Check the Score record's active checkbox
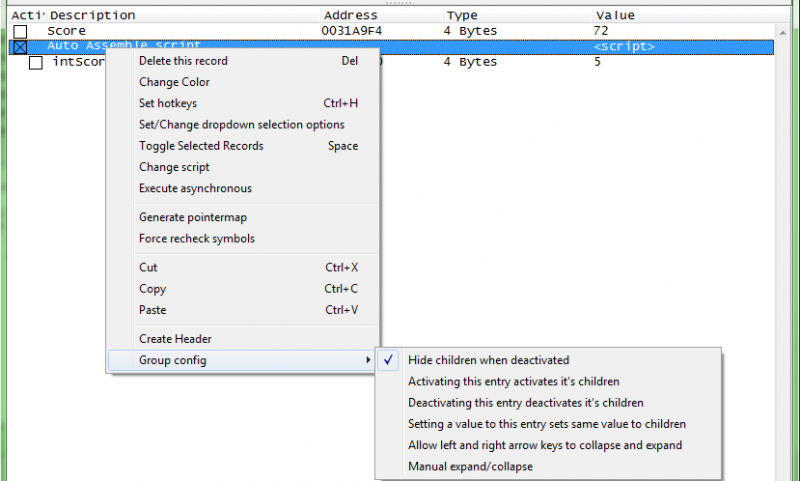800x481 pixels. [20, 32]
